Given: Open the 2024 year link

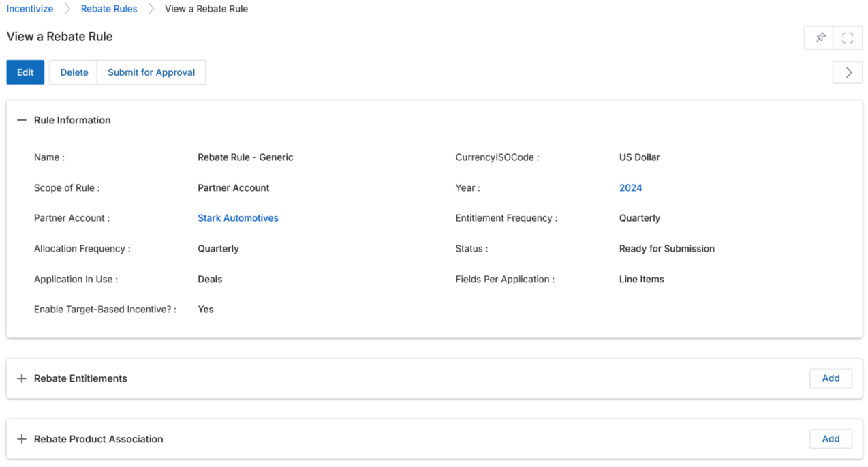Looking at the screenshot, I should (x=630, y=187).
